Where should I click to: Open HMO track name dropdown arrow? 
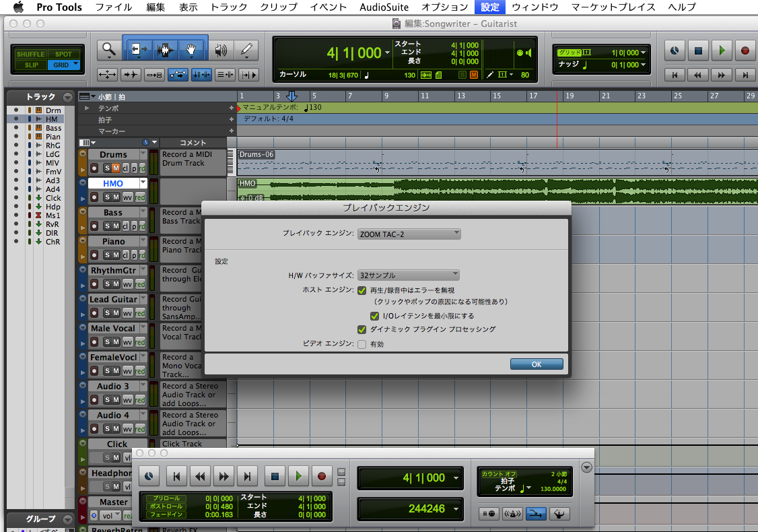point(143,182)
